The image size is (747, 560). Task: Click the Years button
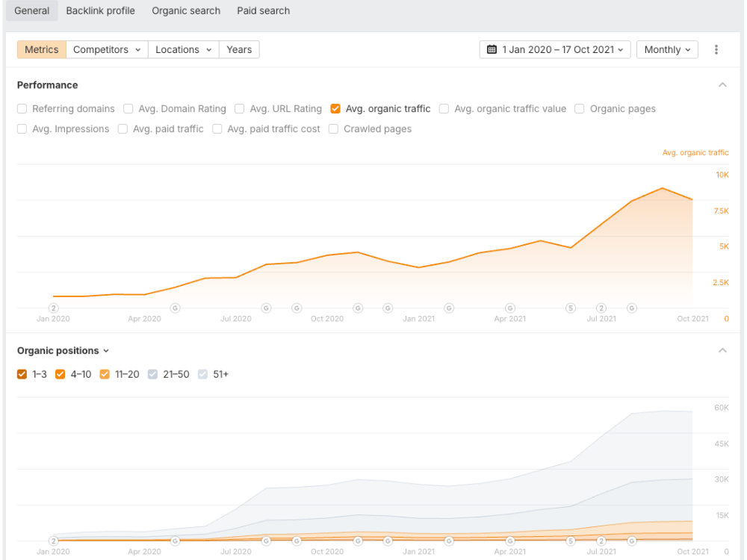(238, 49)
